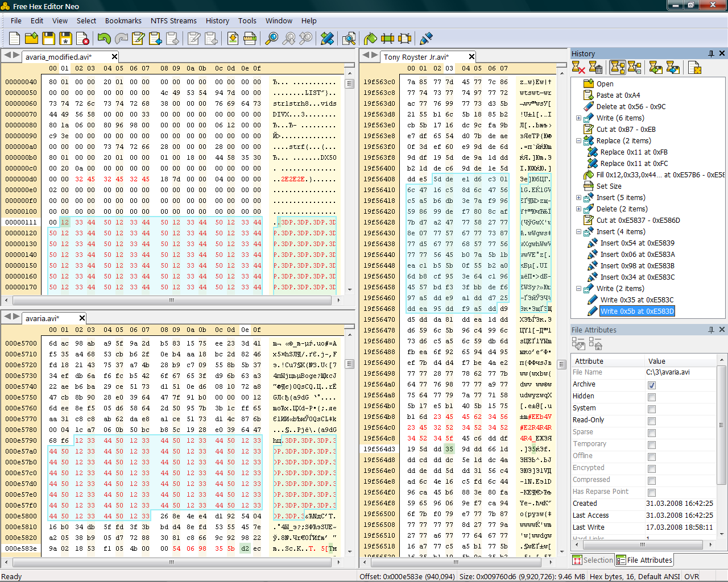The image size is (728, 582).
Task: Click Load History hourglass with green arrow
Action: point(656,68)
